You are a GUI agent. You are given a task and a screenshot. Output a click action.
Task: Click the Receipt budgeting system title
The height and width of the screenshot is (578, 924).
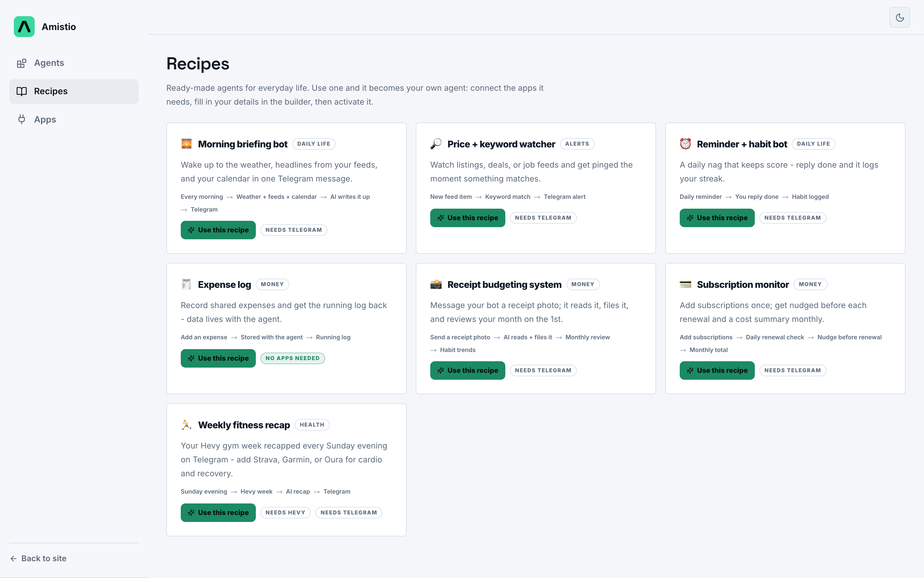pos(504,285)
